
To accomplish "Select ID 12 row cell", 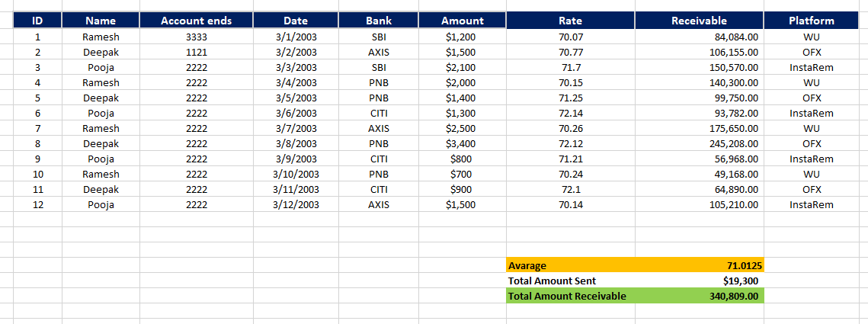I will coord(37,204).
